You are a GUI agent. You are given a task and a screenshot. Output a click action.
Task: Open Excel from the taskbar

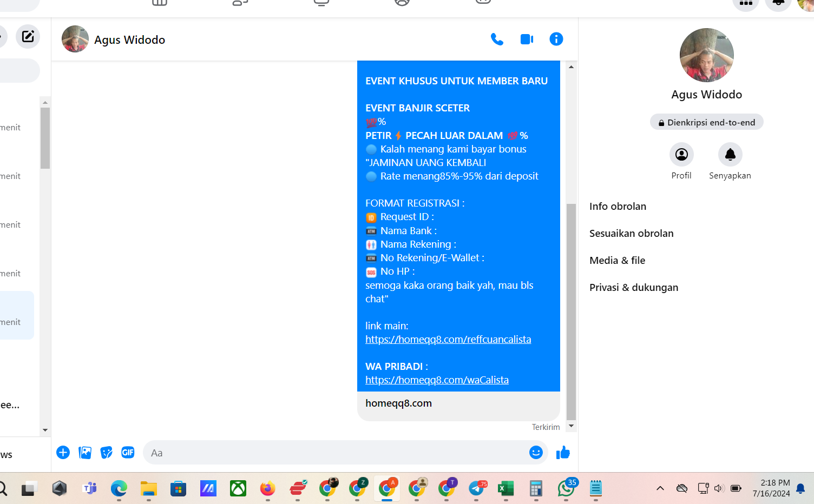506,489
